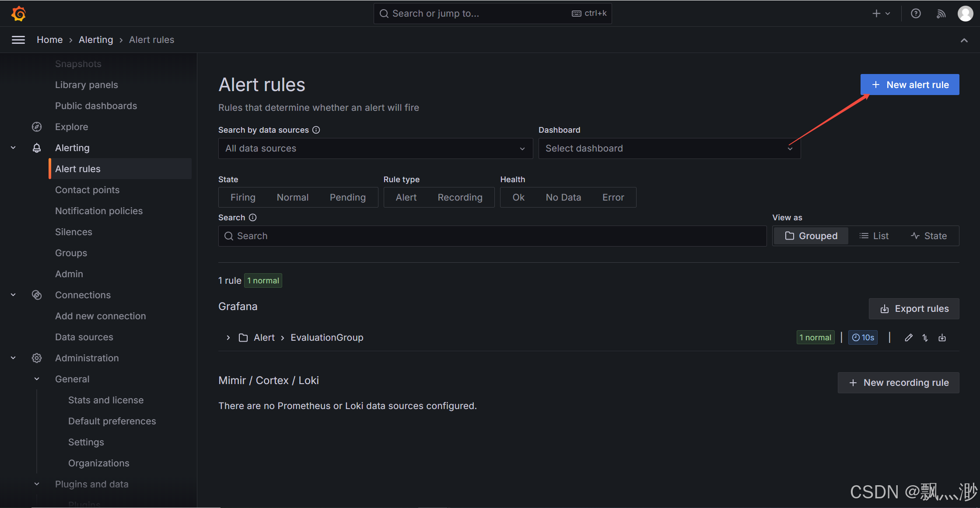This screenshot has width=980, height=508.
Task: Create a New alert rule
Action: coord(910,85)
